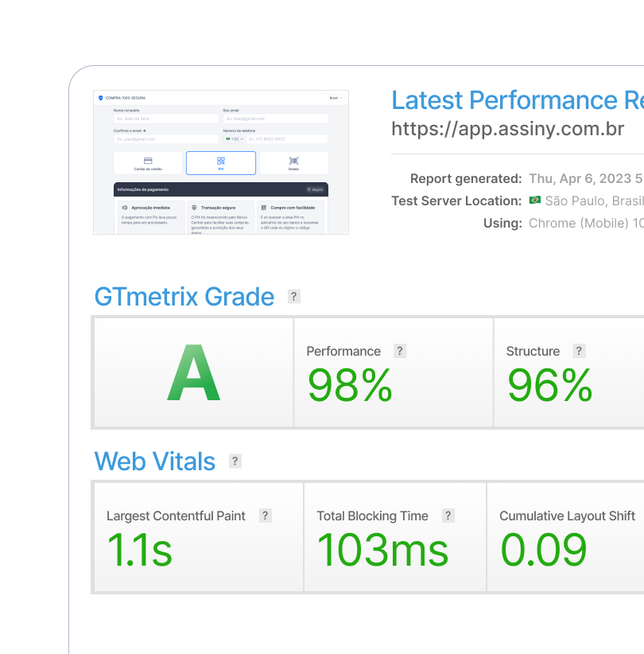
Task: Click the 98% Performance score
Action: 350,386
